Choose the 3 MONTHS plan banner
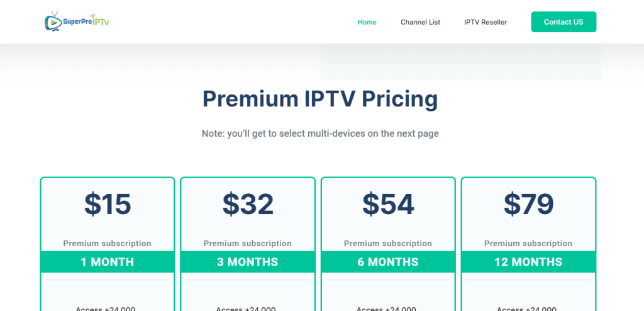This screenshot has height=311, width=644. [248, 262]
